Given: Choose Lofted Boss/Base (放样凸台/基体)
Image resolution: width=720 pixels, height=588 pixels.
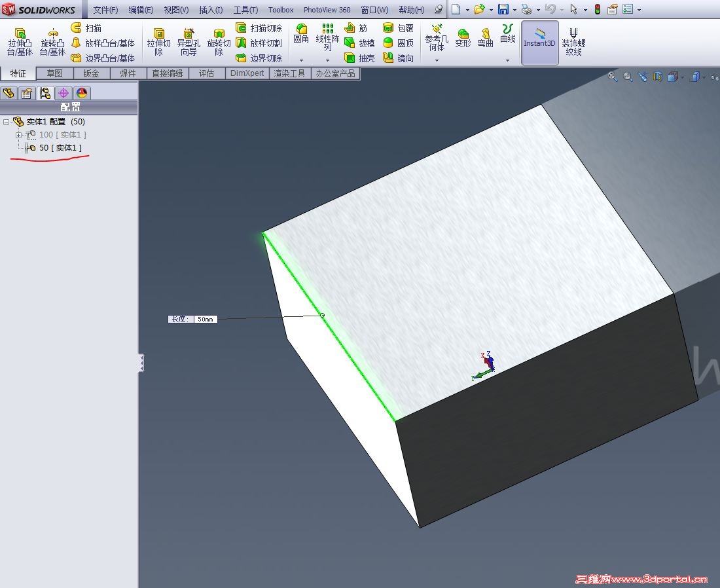Looking at the screenshot, I should [103, 43].
